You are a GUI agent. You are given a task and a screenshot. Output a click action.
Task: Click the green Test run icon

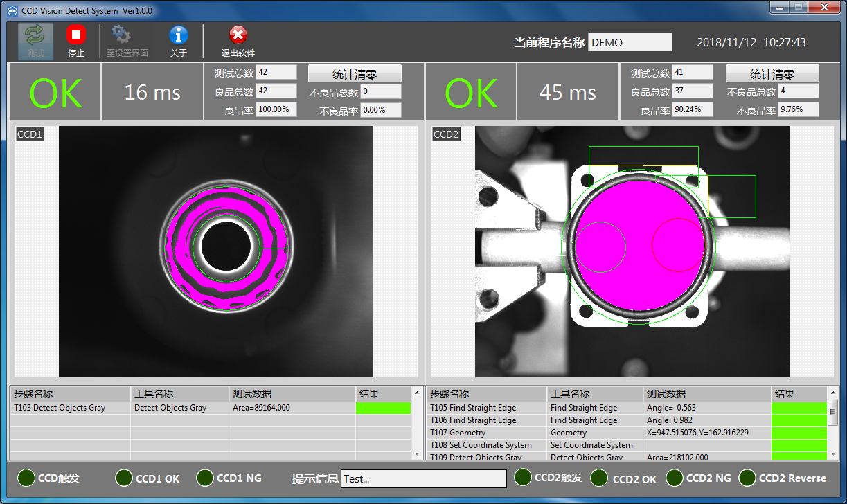tap(35, 36)
